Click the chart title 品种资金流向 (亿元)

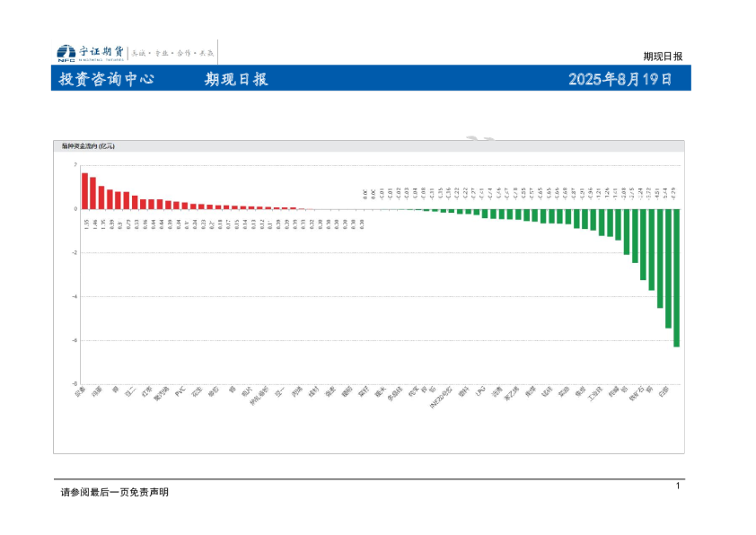click(88, 146)
